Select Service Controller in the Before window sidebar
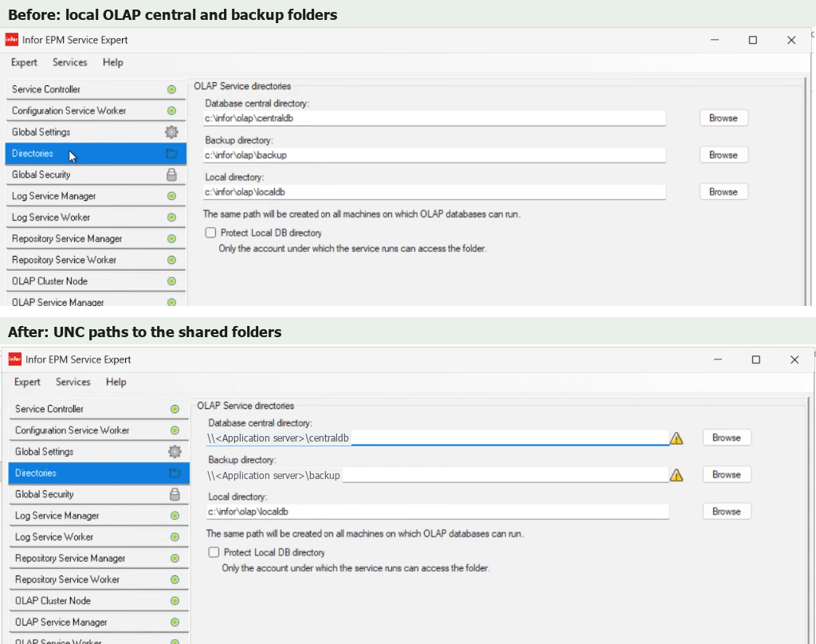Viewport: 816px width, 644px height. click(96, 89)
